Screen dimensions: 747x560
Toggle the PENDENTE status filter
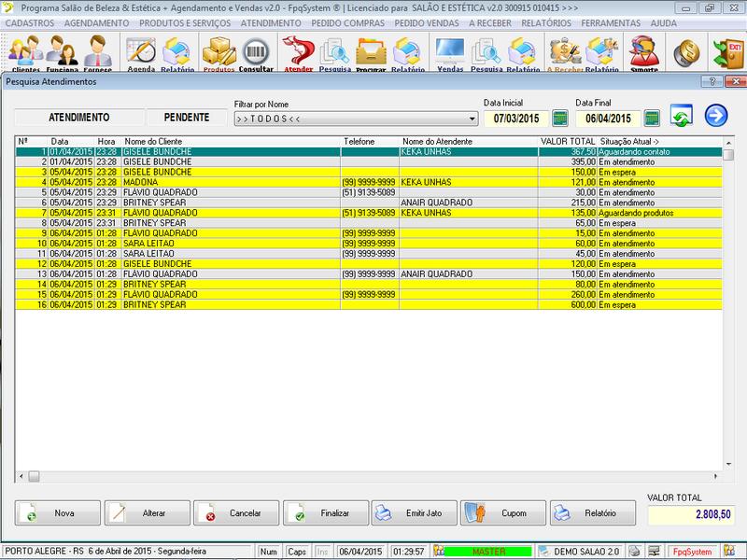pyautogui.click(x=186, y=118)
